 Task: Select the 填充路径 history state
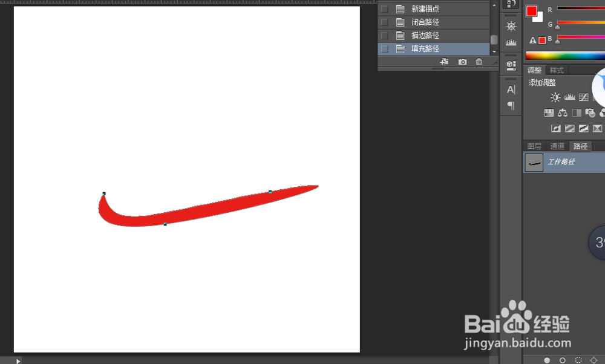[434, 48]
